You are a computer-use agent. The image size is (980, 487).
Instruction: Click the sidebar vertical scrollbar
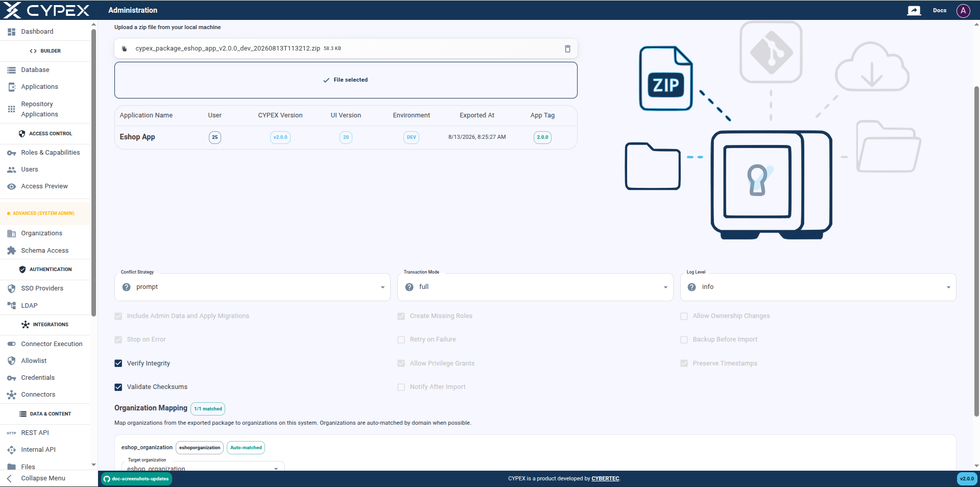[93, 174]
